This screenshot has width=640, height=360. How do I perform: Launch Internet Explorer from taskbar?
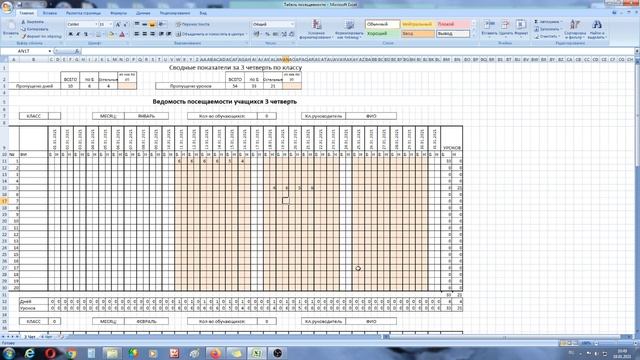tap(29, 353)
